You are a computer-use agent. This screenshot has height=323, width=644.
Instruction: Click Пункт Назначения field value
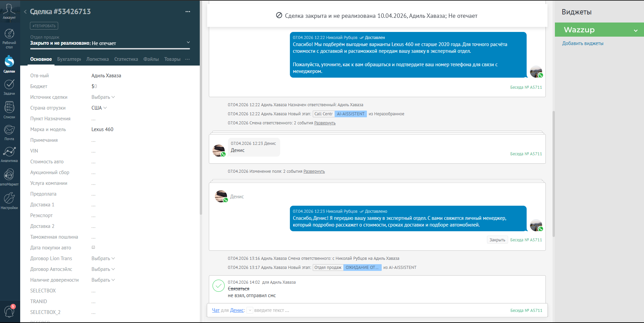click(x=93, y=119)
